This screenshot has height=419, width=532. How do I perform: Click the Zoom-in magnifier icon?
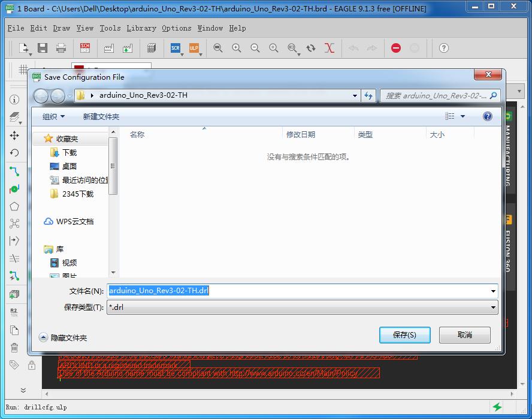[x=236, y=48]
